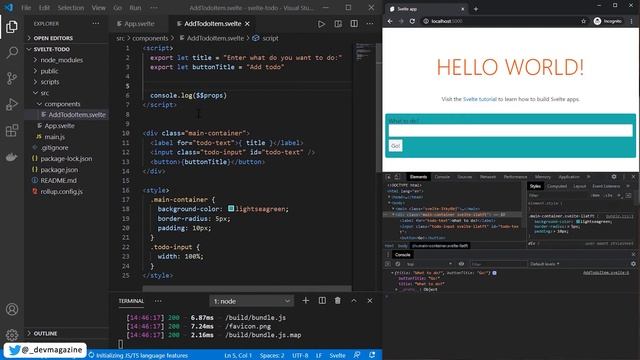Open the File menu
Screen dimensions: 640x360
tap(26, 8)
